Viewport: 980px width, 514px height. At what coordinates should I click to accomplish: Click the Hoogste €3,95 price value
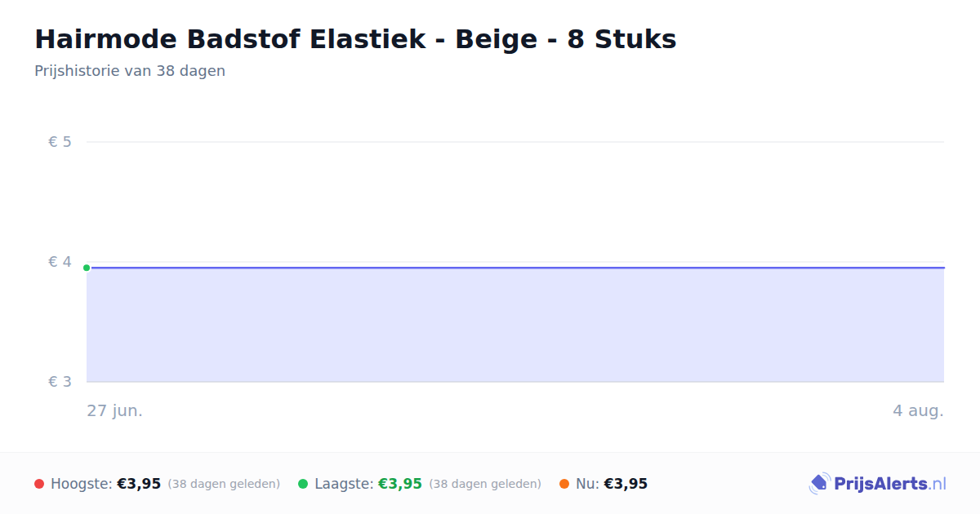coord(139,484)
